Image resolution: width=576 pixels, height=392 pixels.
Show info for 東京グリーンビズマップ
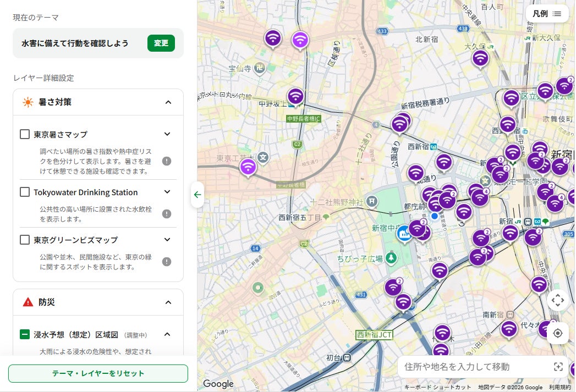click(x=167, y=262)
